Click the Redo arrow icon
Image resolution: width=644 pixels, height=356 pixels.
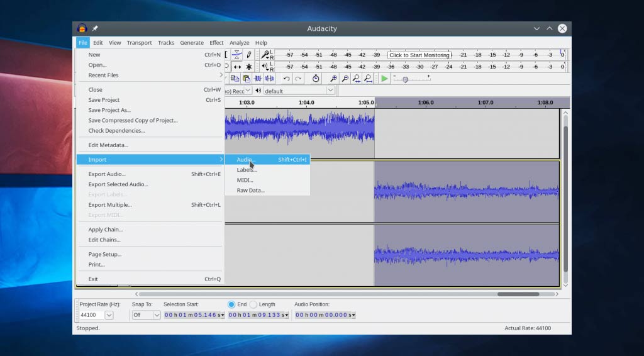pyautogui.click(x=298, y=79)
